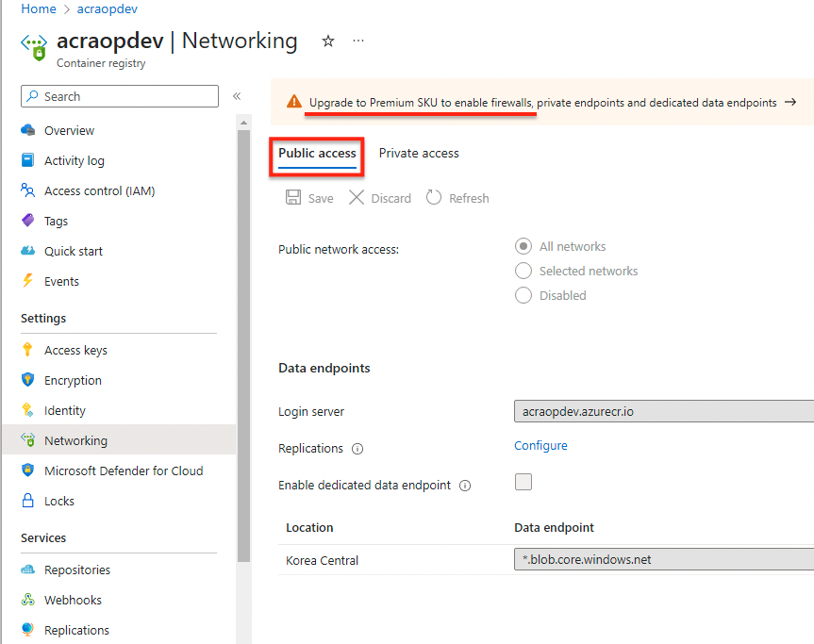Click the Microsoft Defender for Cloud shield icon
The image size is (814, 644).
[x=27, y=470]
